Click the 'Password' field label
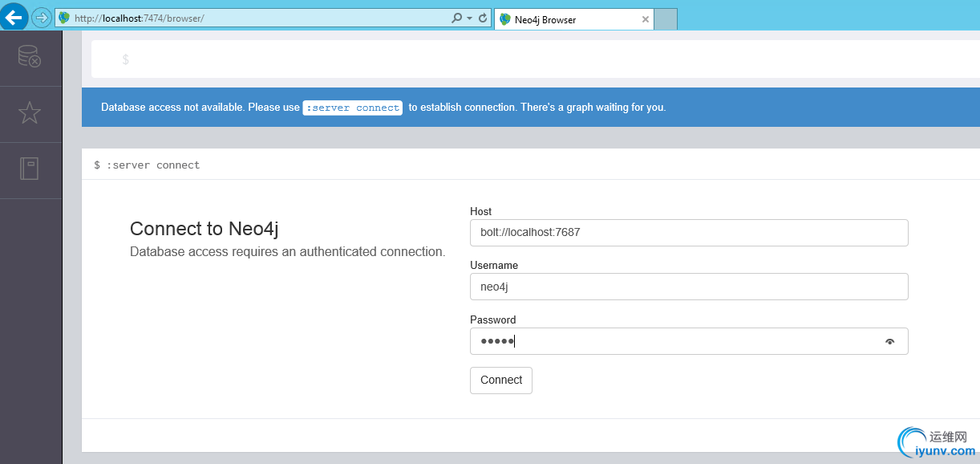 click(493, 320)
